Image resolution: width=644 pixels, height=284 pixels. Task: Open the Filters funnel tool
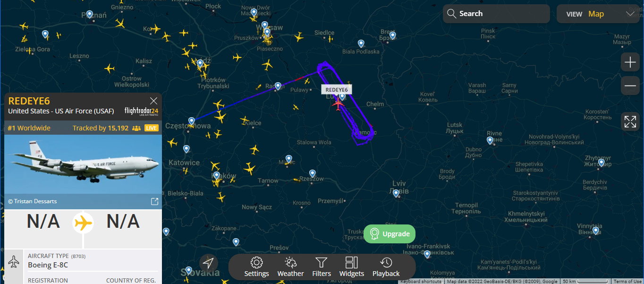pyautogui.click(x=322, y=267)
